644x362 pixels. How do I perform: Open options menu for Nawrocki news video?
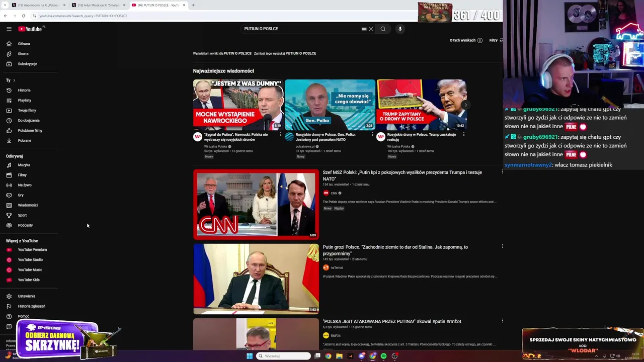click(280, 135)
